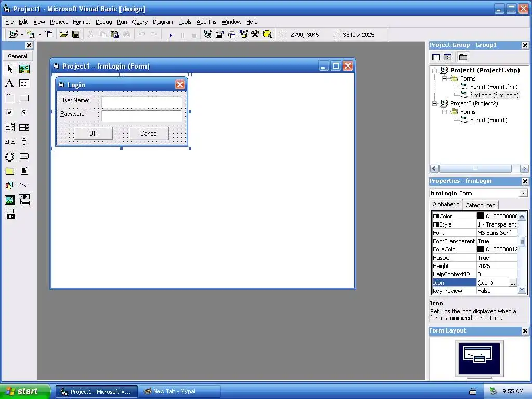Click the Cancel button on the Login form
The image size is (532, 399).
tap(149, 134)
